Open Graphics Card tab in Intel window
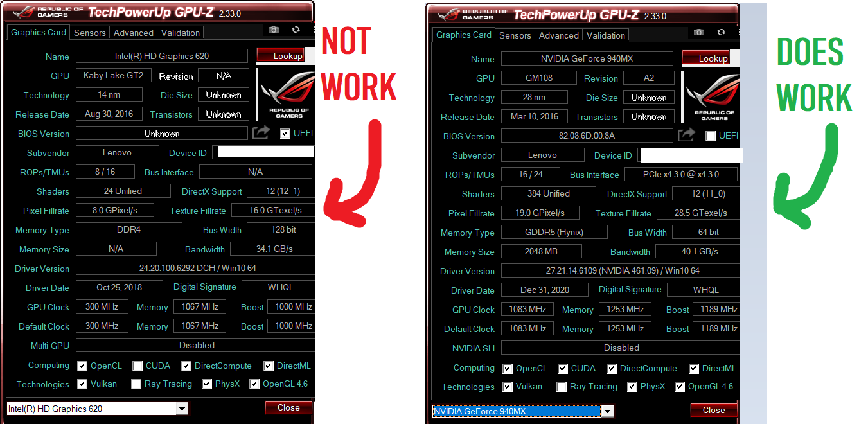Viewport: 868px width, 424px height. [x=39, y=32]
